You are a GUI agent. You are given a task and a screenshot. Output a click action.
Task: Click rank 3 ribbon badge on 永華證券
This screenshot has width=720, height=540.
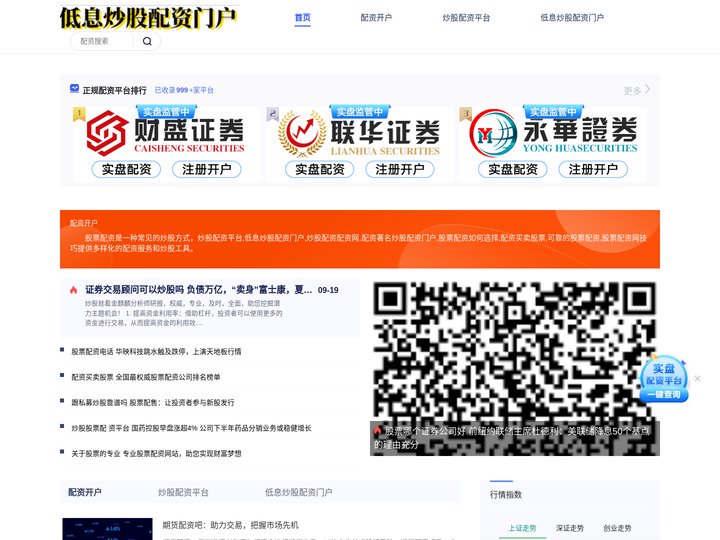point(466,114)
